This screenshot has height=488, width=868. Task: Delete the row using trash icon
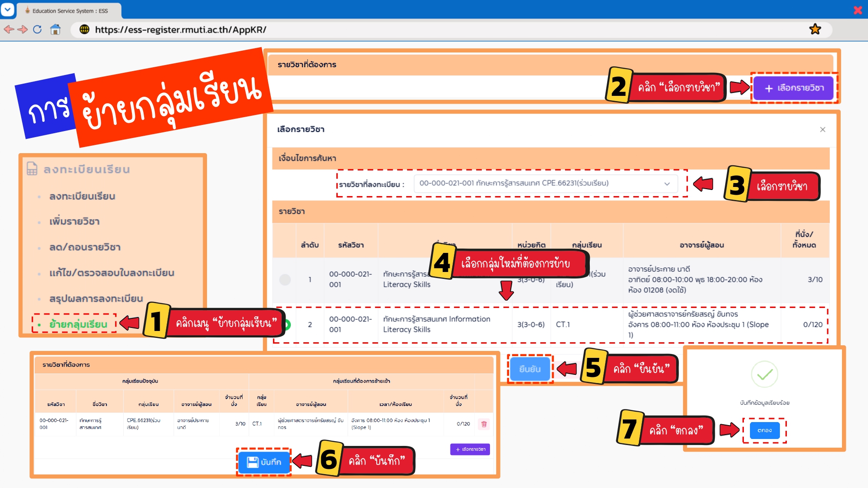pos(484,424)
